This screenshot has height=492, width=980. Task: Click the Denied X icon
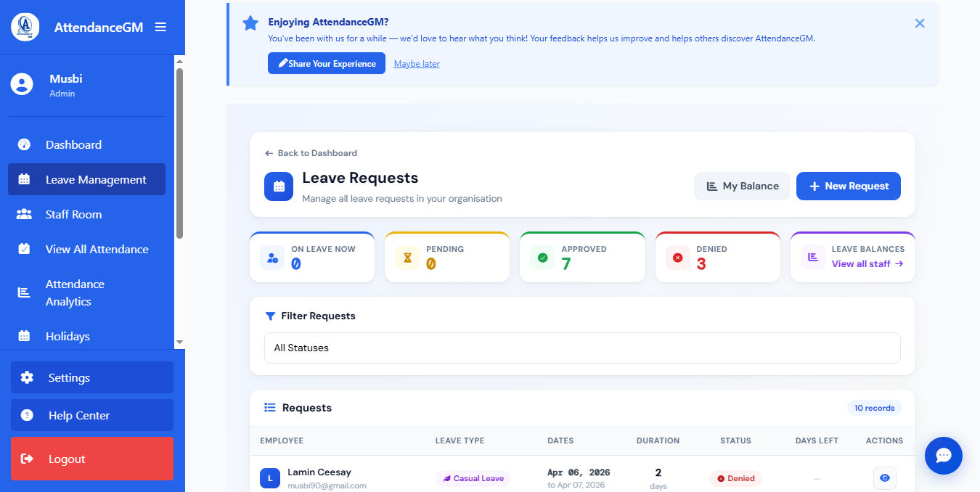[678, 258]
